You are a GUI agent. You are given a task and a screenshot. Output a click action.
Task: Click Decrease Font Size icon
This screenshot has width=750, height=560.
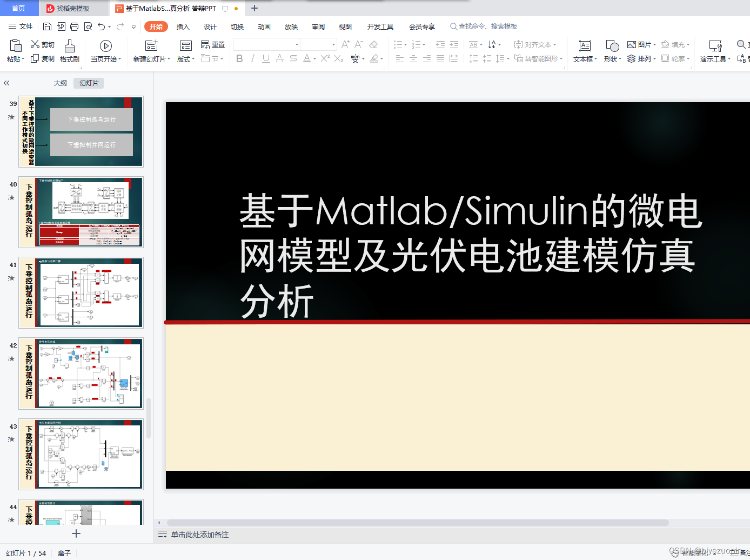[358, 44]
